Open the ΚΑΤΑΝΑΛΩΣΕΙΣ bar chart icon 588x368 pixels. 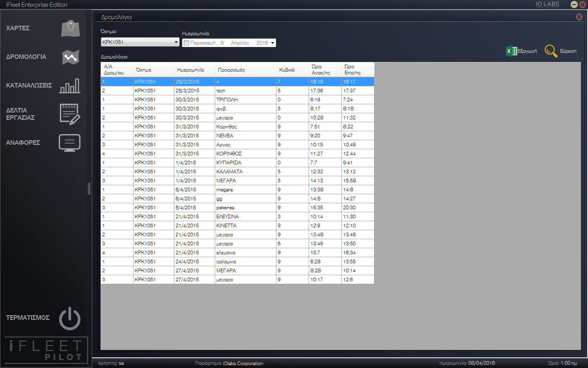(x=70, y=86)
